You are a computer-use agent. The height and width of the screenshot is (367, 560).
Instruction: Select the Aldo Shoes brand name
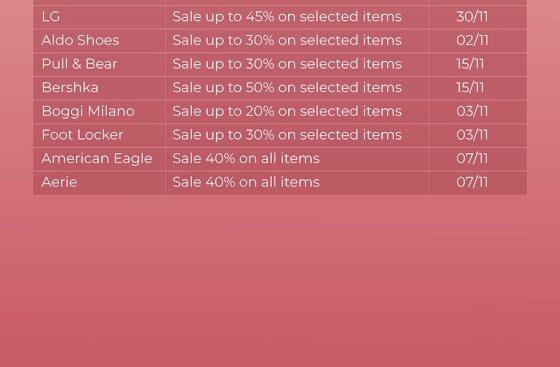pos(80,40)
